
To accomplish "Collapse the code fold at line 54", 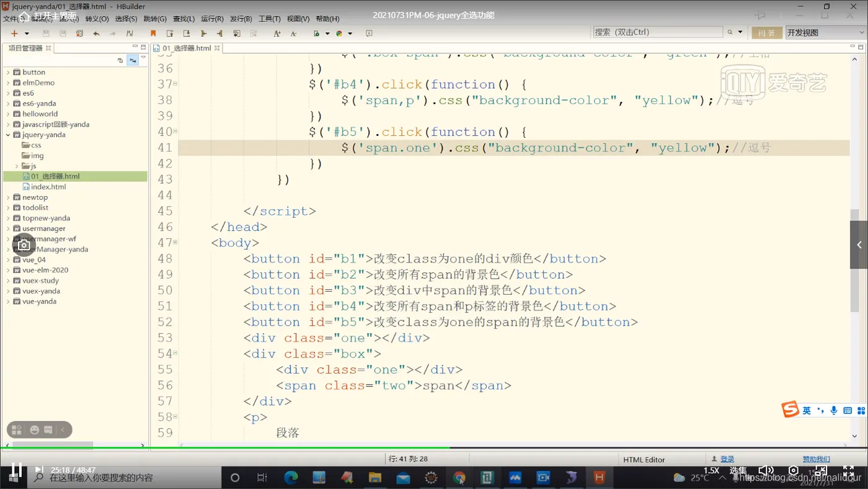I will tap(175, 354).
